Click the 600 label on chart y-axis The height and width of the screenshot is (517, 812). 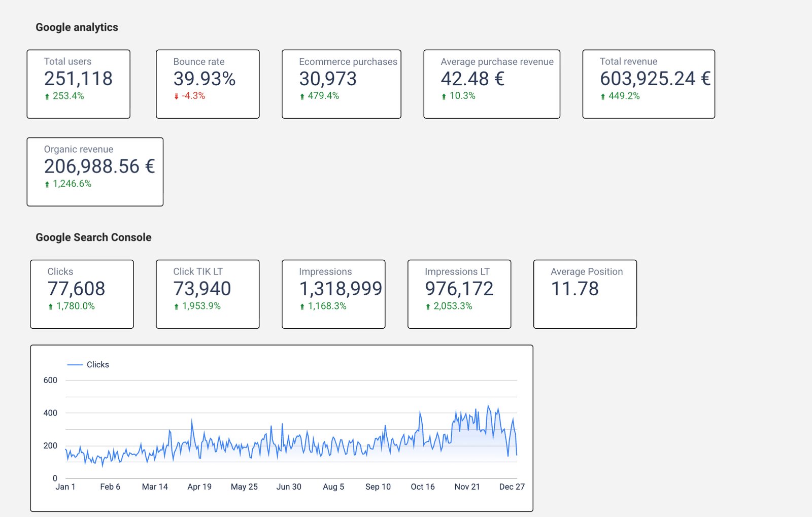click(50, 380)
